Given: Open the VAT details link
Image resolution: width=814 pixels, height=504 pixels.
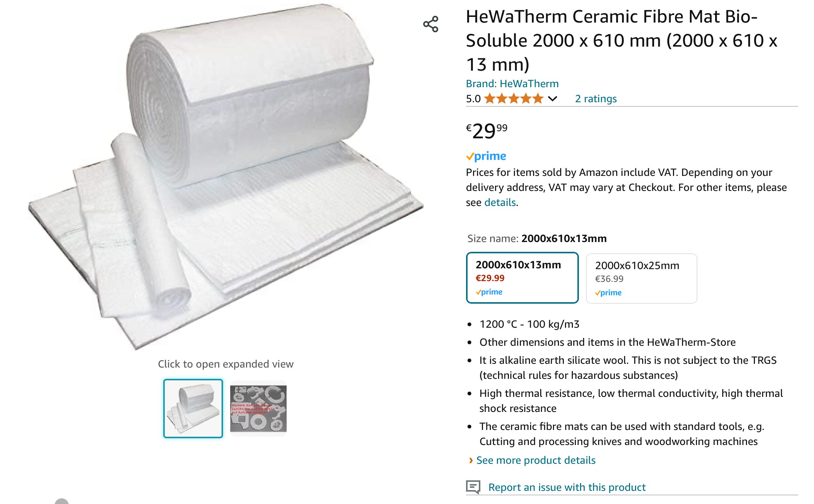Looking at the screenshot, I should (x=500, y=202).
